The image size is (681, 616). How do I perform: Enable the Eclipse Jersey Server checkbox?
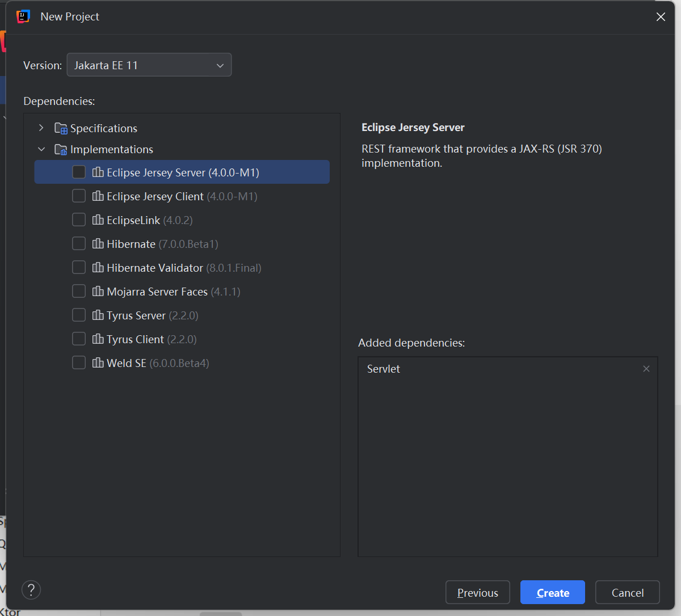click(x=79, y=172)
